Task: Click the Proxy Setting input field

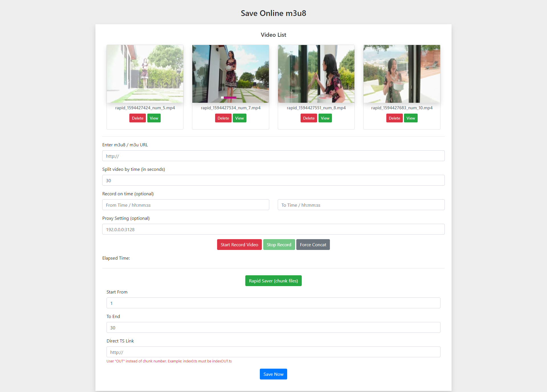Action: [273, 229]
